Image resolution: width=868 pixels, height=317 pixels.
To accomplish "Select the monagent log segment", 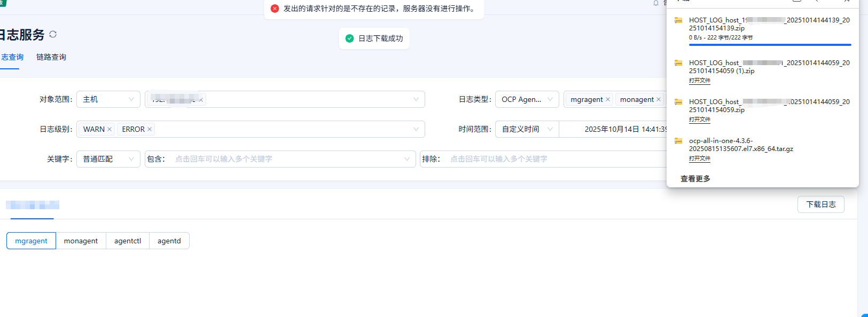I will tap(81, 241).
